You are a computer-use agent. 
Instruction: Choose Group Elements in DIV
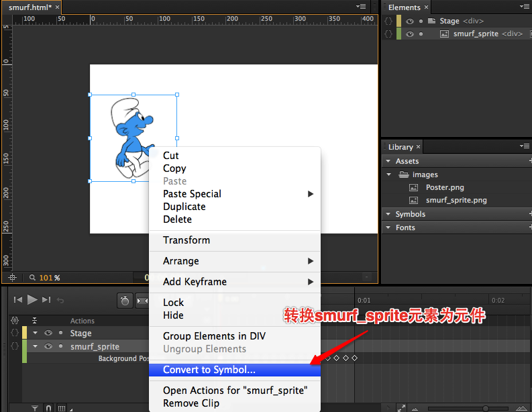pos(235,336)
